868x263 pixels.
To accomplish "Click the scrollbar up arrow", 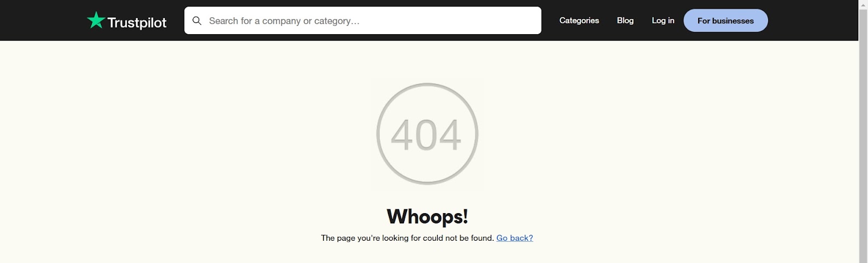I will point(863,4).
